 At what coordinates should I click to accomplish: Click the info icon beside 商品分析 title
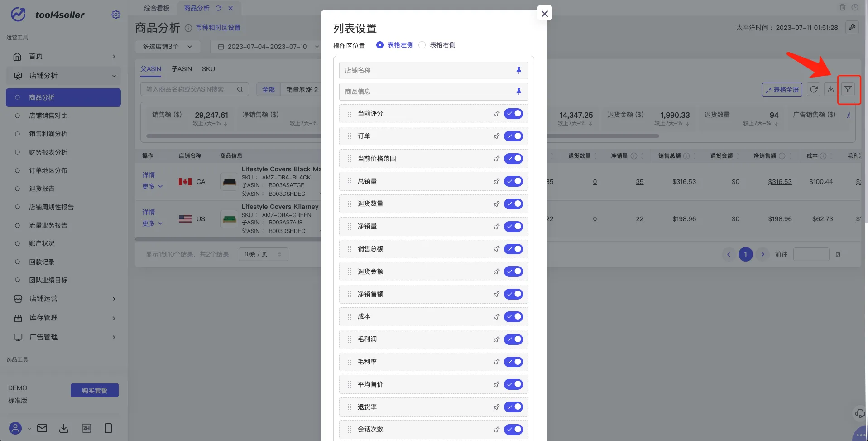[x=188, y=28]
